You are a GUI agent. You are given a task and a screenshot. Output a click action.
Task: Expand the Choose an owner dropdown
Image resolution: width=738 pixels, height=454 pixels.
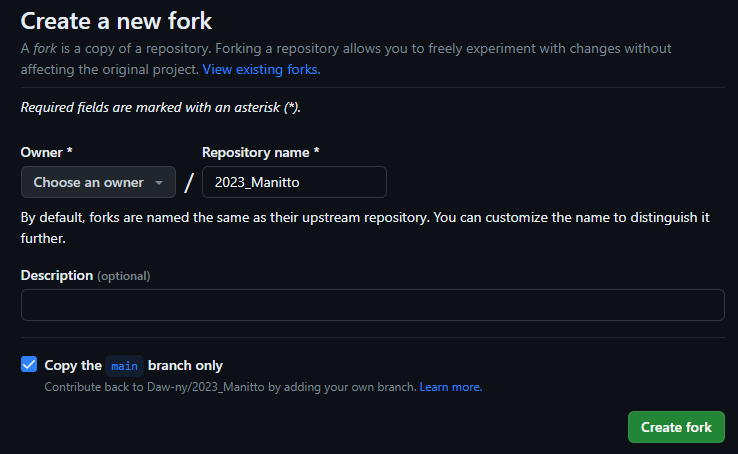(98, 182)
